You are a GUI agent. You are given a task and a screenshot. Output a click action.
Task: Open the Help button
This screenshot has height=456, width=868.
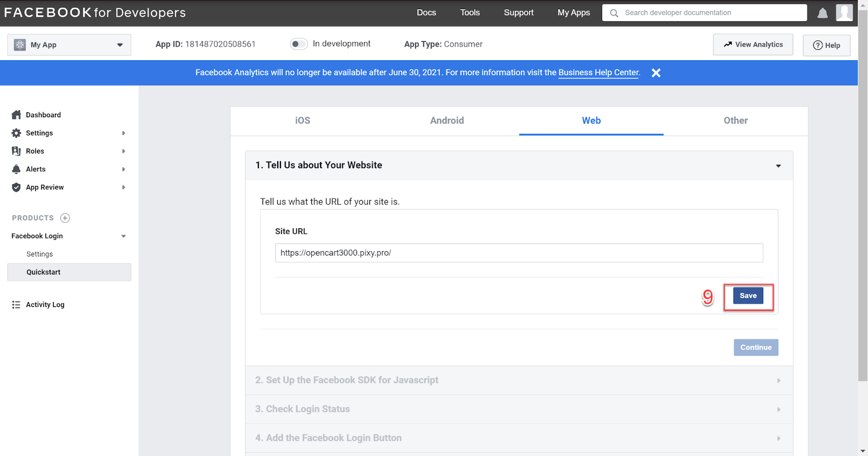[x=826, y=46]
